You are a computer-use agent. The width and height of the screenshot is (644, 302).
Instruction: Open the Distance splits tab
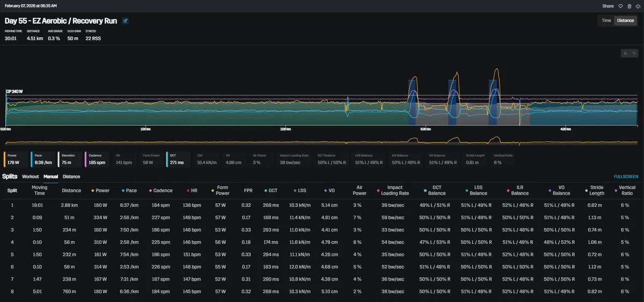pyautogui.click(x=71, y=176)
